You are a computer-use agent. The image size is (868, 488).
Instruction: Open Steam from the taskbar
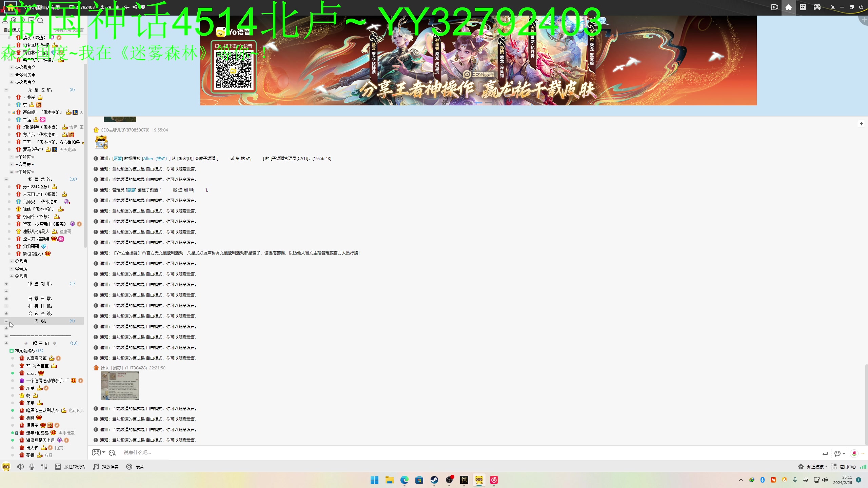click(x=434, y=480)
